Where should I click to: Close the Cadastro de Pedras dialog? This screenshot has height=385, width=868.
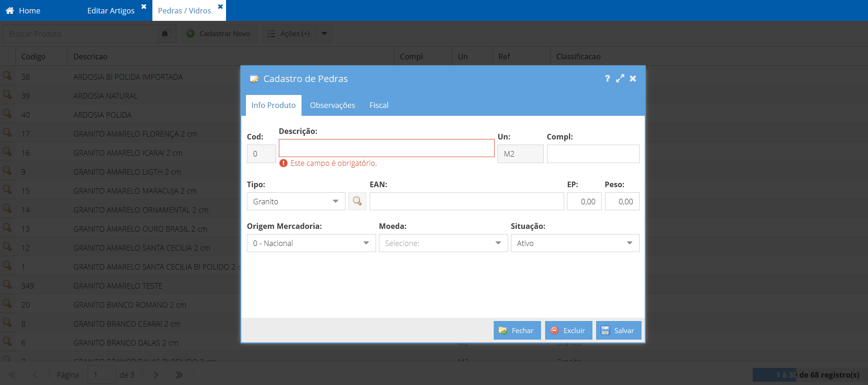(633, 78)
